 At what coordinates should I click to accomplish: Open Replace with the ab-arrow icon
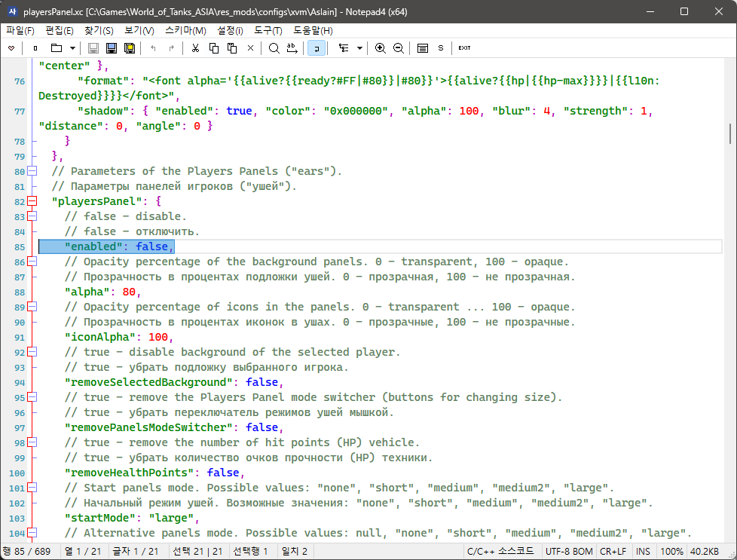(x=292, y=48)
